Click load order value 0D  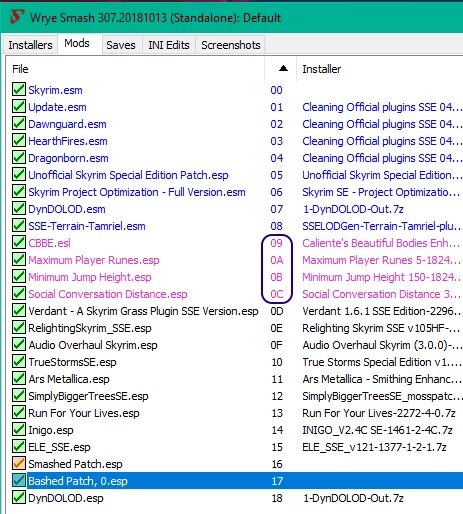[277, 311]
